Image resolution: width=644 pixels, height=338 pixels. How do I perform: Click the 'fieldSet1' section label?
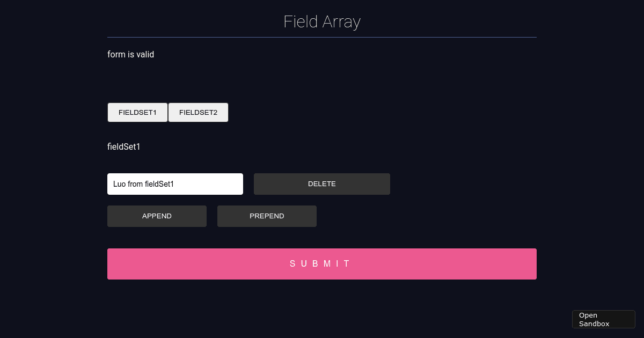[x=124, y=146]
